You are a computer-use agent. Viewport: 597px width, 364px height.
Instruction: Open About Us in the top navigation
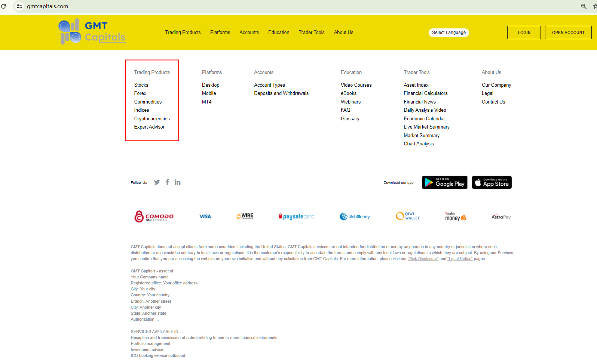344,33
